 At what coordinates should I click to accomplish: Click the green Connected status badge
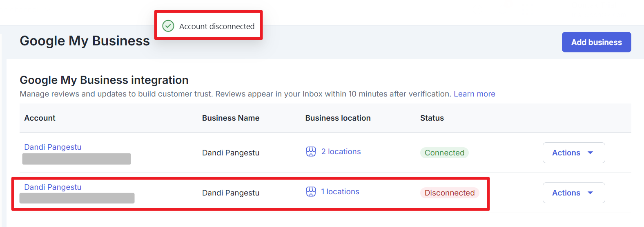444,153
